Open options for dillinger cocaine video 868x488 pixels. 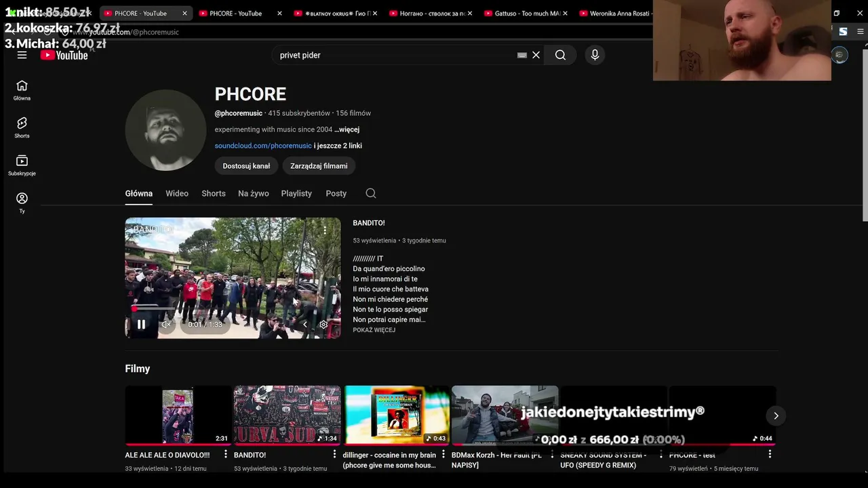(443, 454)
